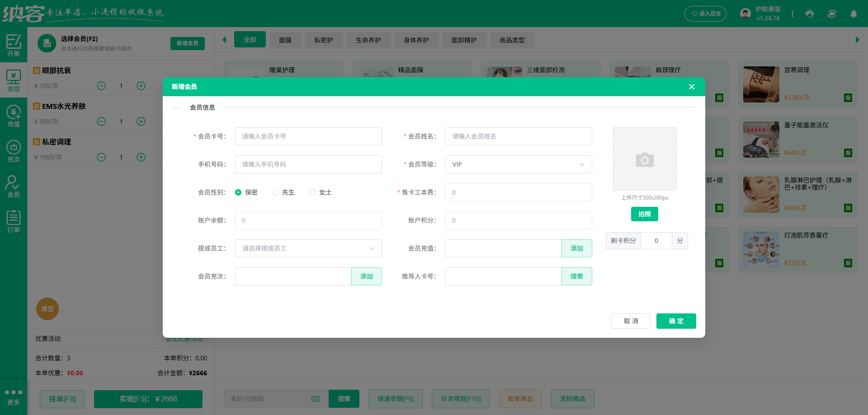Image resolution: width=868 pixels, height=415 pixels.
Task: Click the 量子能量激活仪 product thumbnail
Action: pos(761,140)
